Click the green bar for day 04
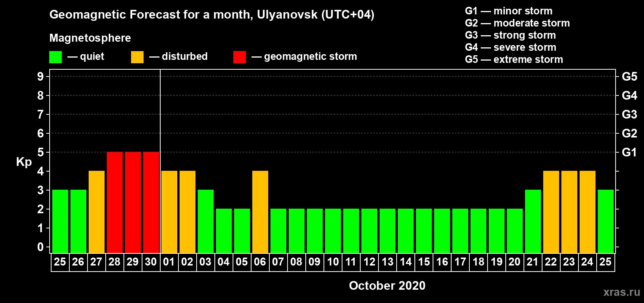Screen dimensions: 644x303 [x=224, y=231]
